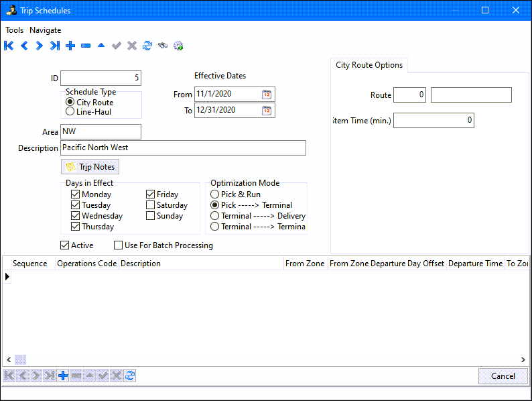Click the binoculars search icon
The image size is (532, 401).
pos(163,46)
